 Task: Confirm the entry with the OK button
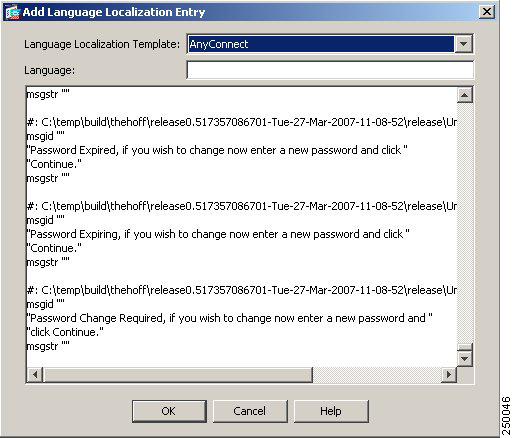coord(169,411)
